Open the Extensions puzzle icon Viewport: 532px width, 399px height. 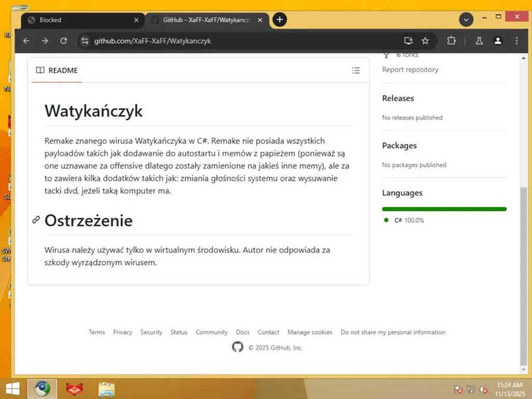click(x=451, y=41)
